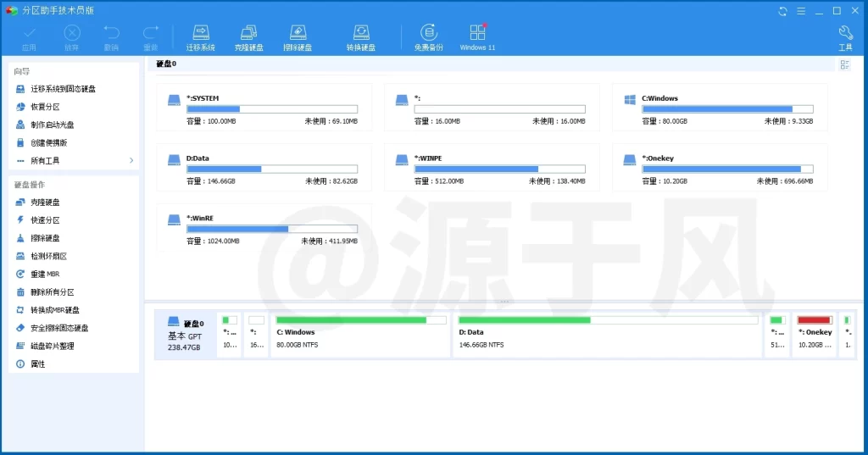Open the hamburger menu in title bar
The image size is (868, 455).
point(801,11)
